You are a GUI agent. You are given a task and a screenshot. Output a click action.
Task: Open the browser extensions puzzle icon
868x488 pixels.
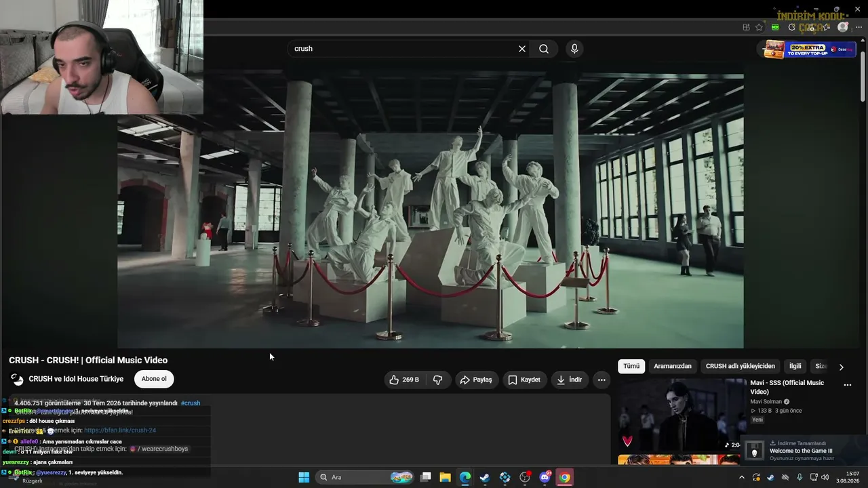pyautogui.click(x=791, y=27)
